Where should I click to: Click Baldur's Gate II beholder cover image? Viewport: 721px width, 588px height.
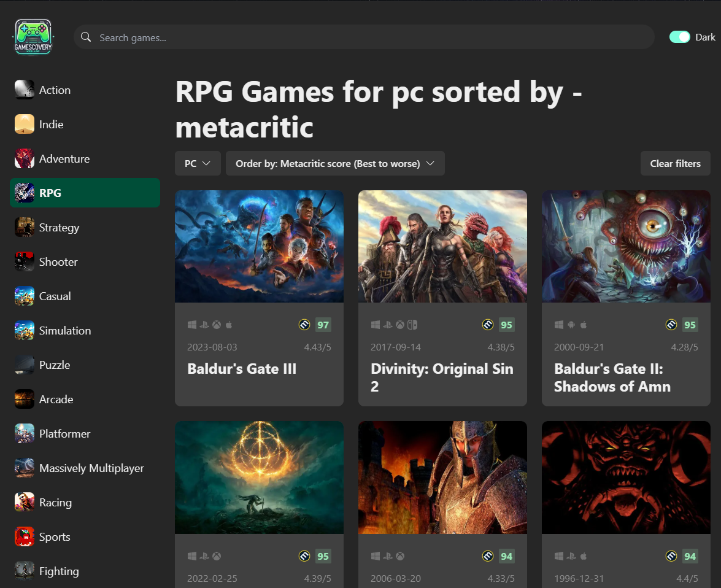tap(627, 247)
